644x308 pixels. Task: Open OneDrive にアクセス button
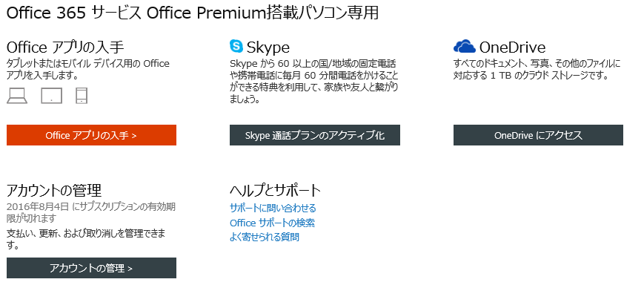538,135
